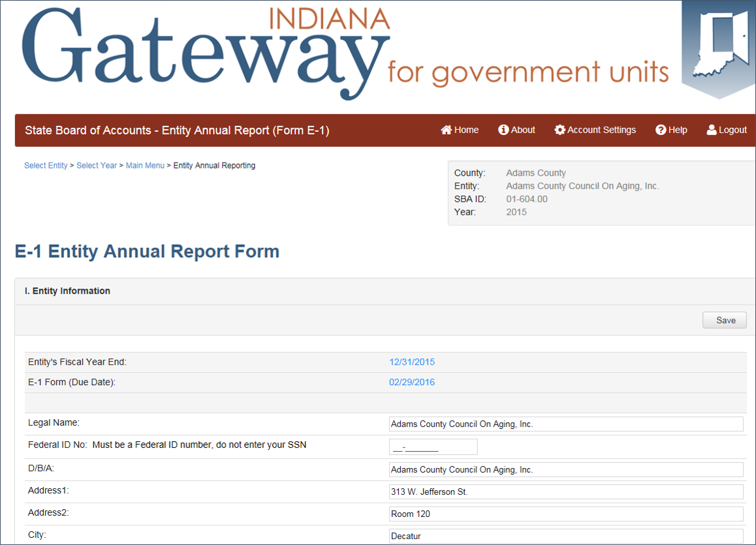Go to Select Year breadcrumb link
756x545 pixels.
97,165
